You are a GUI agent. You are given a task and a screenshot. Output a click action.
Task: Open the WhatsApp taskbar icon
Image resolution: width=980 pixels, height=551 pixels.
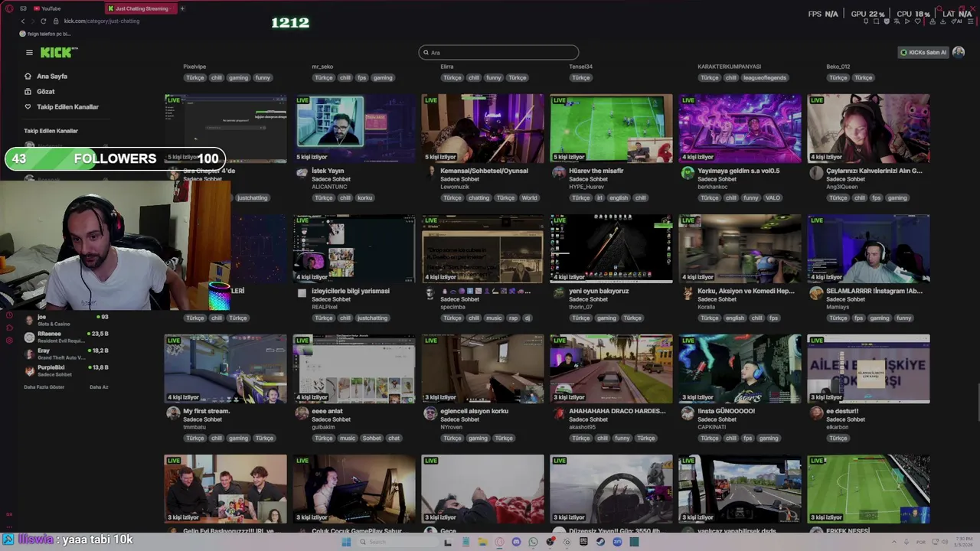tap(533, 542)
